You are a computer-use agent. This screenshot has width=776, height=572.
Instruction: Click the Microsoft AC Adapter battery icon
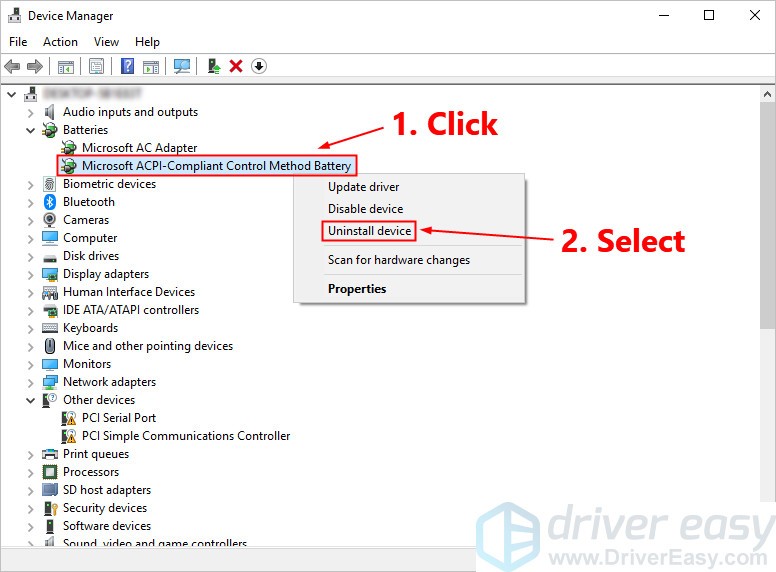69,147
